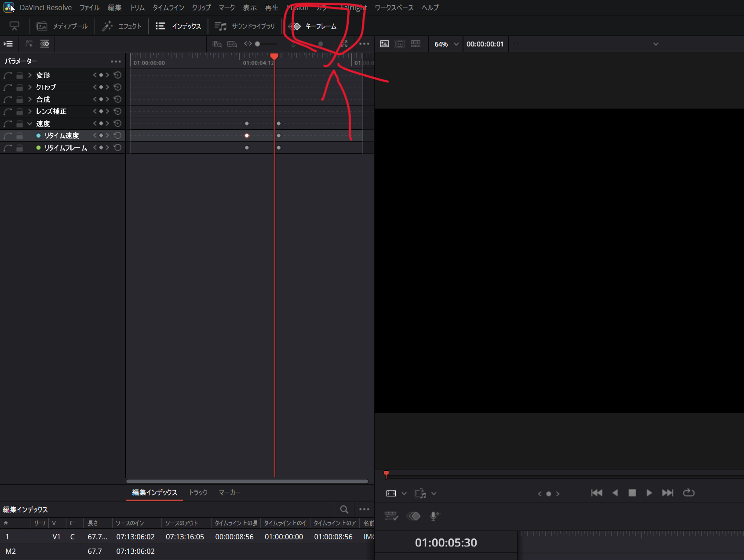This screenshot has height=560, width=744.
Task: Switch to the マーカー tab
Action: 230,492
